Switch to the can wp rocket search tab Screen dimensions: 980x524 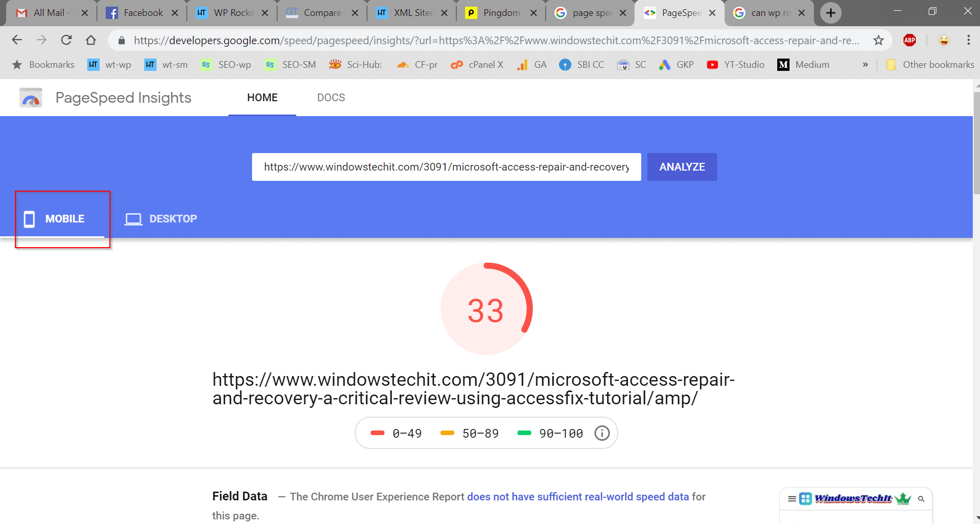tap(769, 13)
